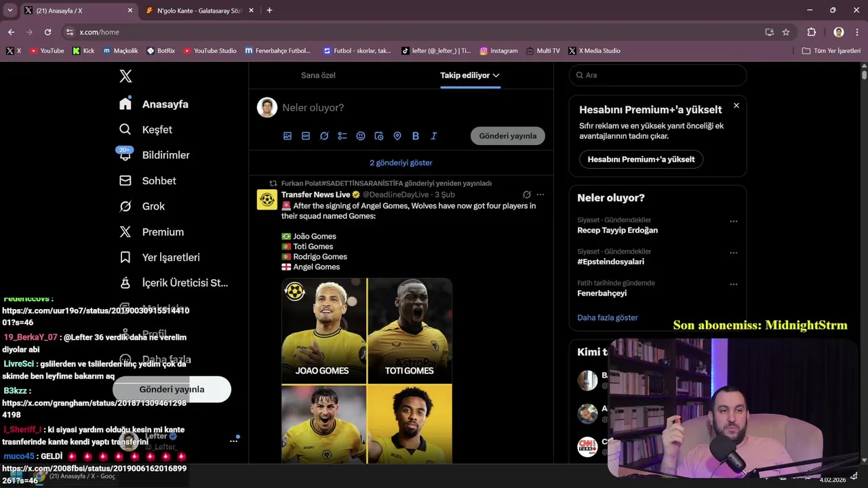Image resolution: width=868 pixels, height=488 pixels.
Task: Go back in browser history
Action: (11, 32)
